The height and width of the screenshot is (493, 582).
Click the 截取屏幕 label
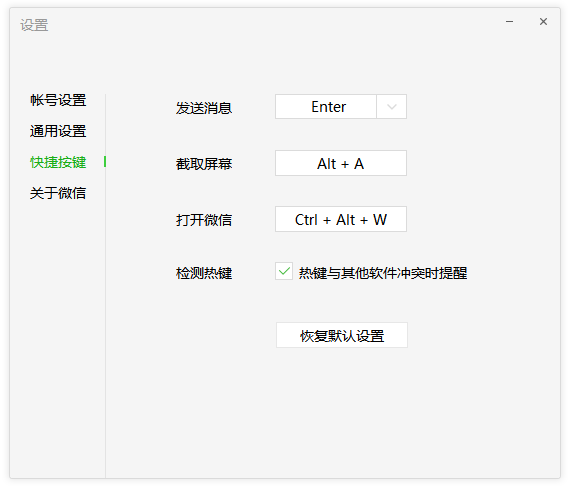tap(204, 164)
